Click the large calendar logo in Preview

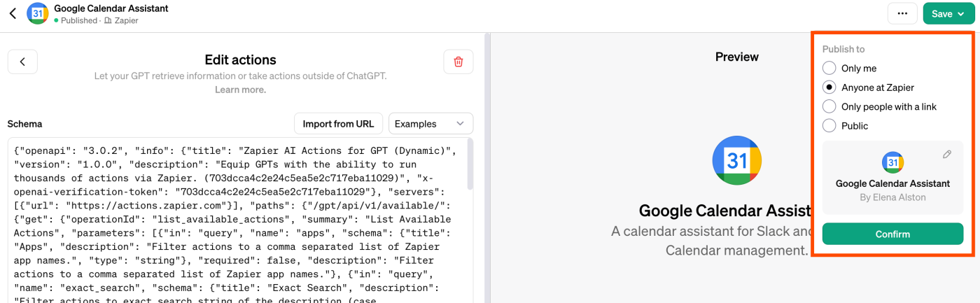coord(737,161)
